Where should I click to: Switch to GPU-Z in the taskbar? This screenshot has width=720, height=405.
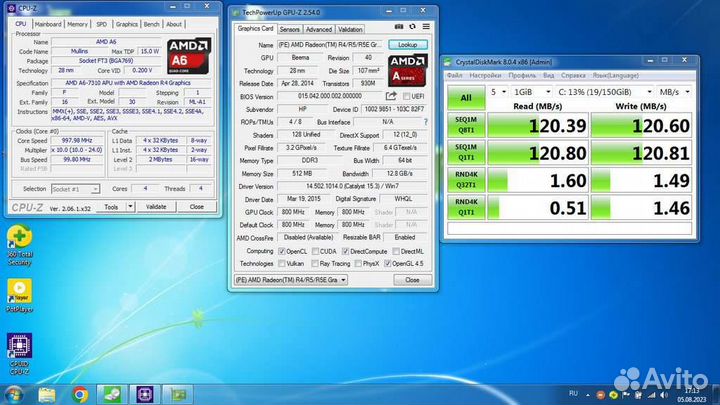tap(178, 395)
